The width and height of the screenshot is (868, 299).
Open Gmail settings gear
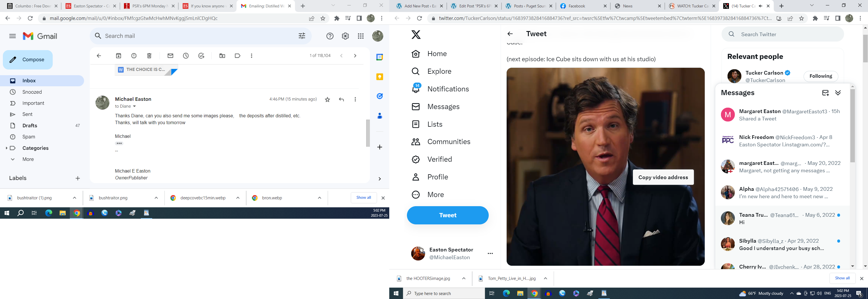[x=345, y=36]
